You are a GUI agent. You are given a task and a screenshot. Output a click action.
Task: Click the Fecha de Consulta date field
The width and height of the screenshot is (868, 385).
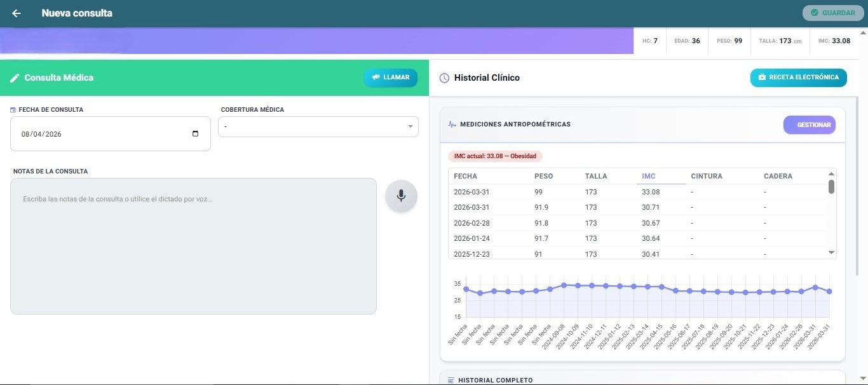pyautogui.click(x=111, y=134)
